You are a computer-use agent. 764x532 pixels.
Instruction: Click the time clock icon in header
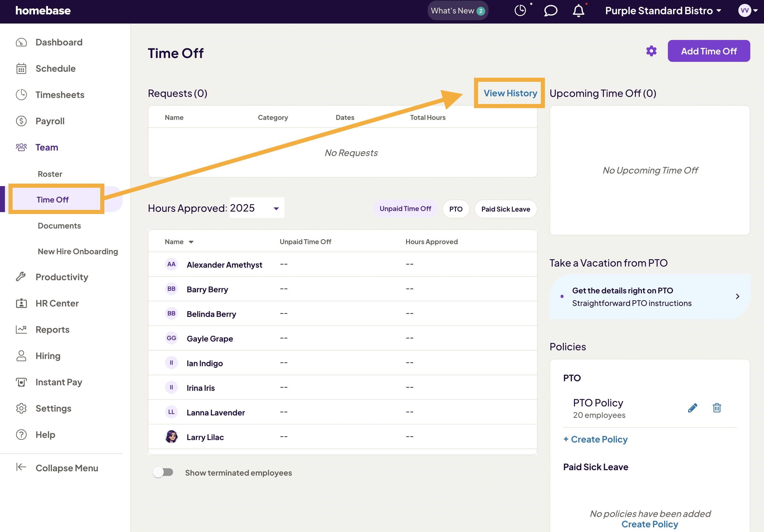pyautogui.click(x=521, y=11)
